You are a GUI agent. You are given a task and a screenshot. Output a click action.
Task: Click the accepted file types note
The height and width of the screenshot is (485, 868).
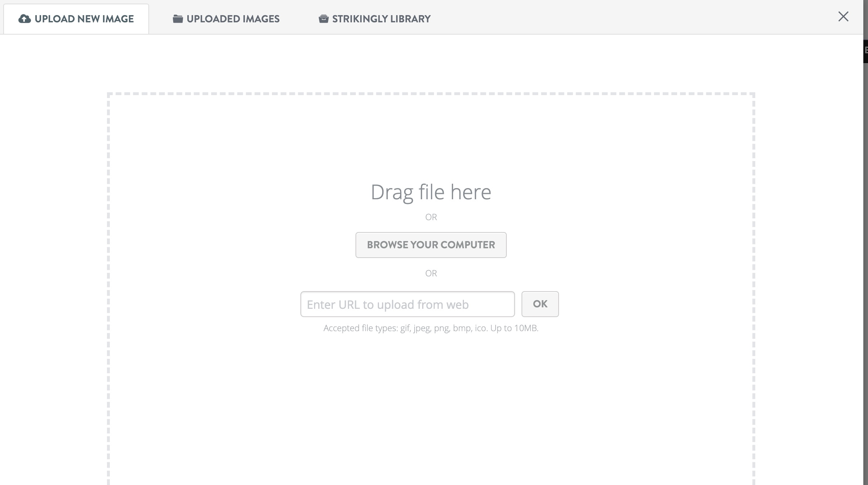[x=431, y=328]
